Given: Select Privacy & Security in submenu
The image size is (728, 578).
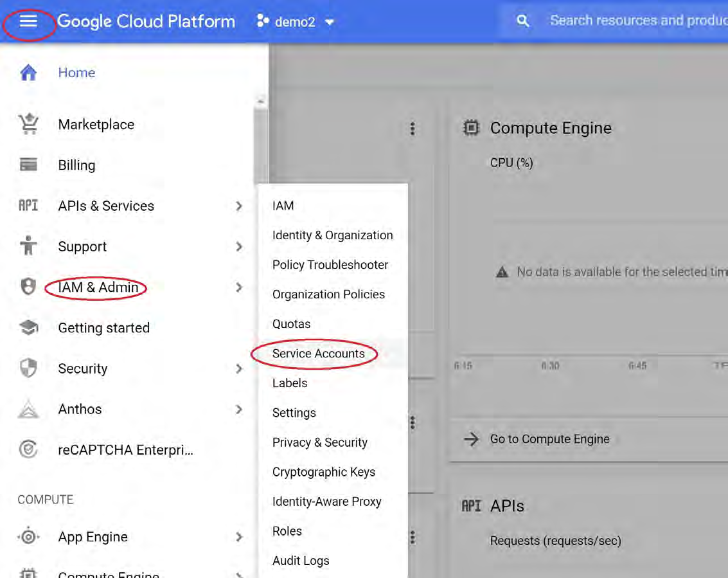Looking at the screenshot, I should (x=320, y=442).
